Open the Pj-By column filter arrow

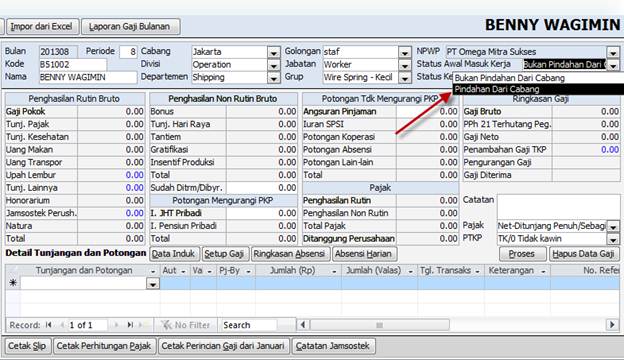click(248, 271)
